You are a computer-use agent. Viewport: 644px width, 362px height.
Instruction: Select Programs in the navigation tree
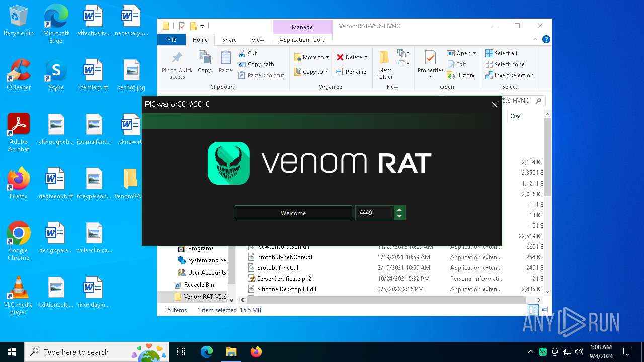coord(201,248)
